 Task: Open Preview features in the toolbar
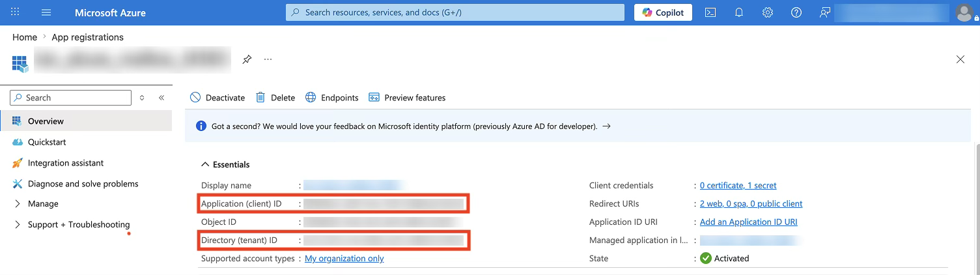407,98
